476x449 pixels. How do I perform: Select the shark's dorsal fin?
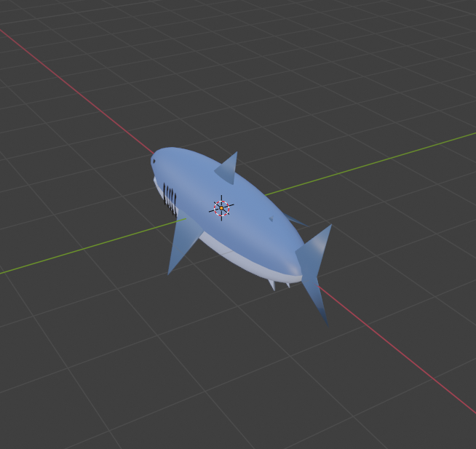click(229, 169)
